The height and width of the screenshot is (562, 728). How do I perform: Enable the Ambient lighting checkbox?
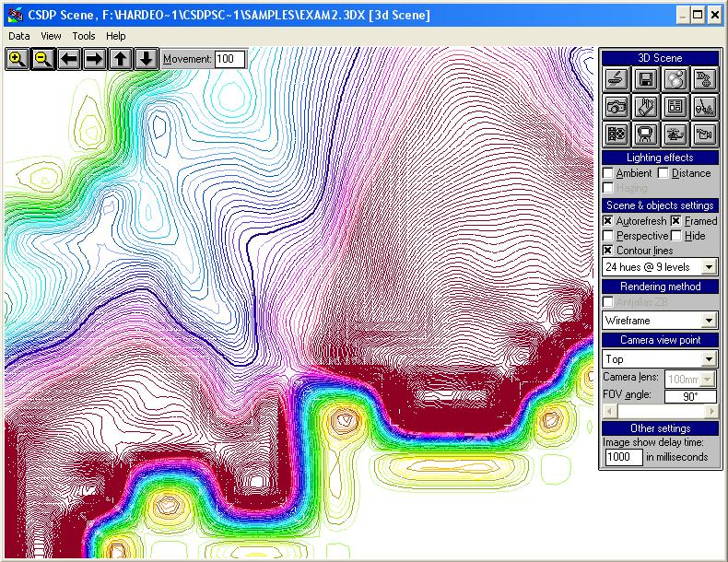pos(608,173)
